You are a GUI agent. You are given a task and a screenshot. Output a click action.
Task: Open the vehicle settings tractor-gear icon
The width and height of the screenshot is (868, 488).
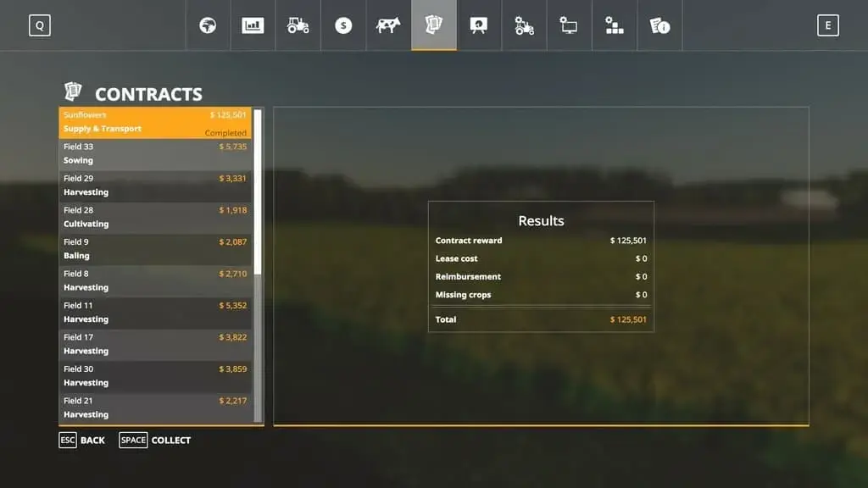(x=525, y=25)
